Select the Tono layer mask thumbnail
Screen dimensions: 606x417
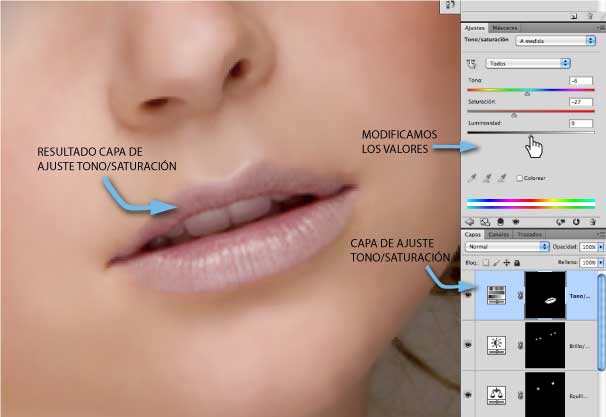[545, 295]
